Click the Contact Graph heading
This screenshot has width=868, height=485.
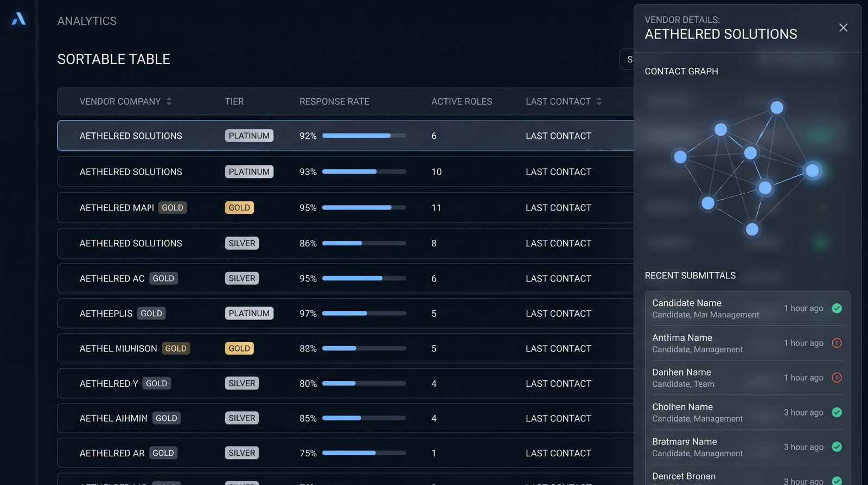(681, 72)
